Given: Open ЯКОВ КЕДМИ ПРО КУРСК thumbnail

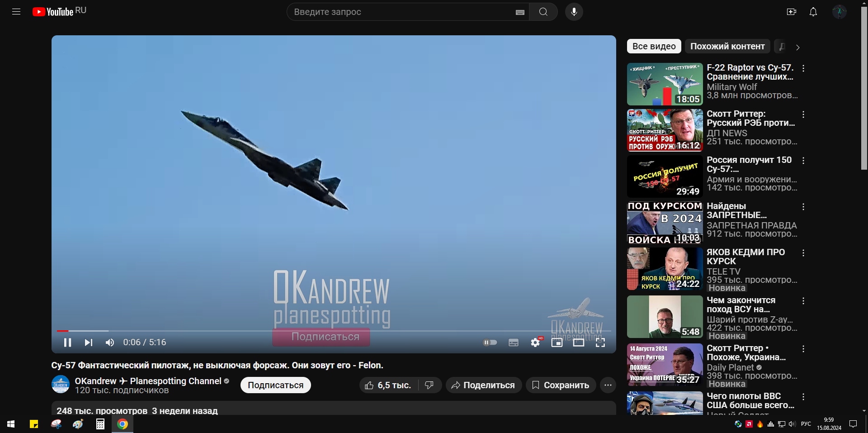Looking at the screenshot, I should pyautogui.click(x=665, y=269).
